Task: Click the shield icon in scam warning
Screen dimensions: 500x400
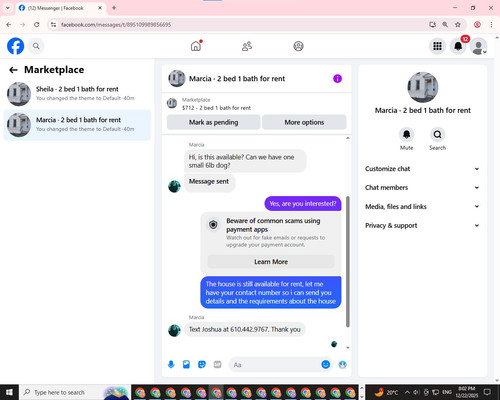Action: 213,225
